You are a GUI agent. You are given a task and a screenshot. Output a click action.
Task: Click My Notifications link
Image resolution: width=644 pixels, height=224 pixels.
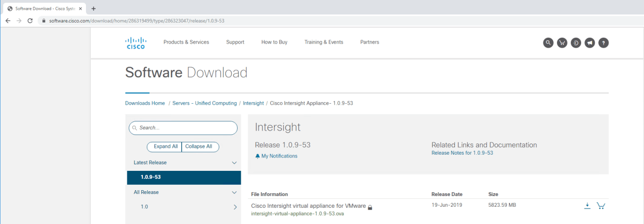(278, 156)
